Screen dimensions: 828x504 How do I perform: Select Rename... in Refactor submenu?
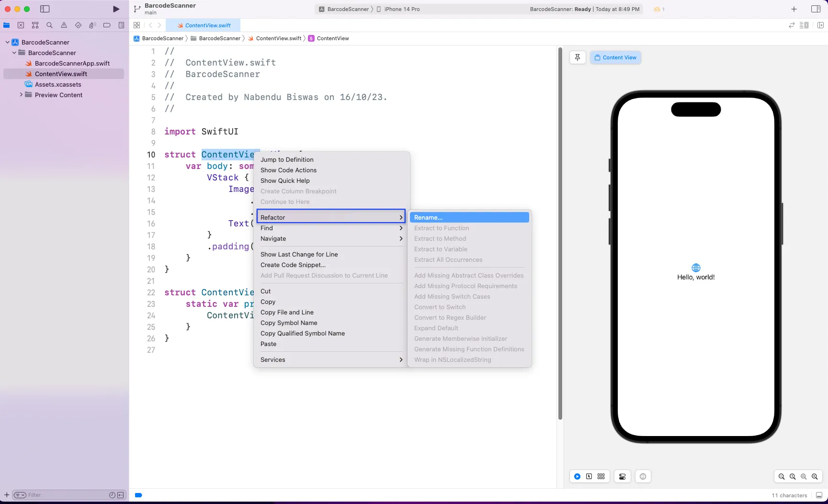(x=469, y=217)
